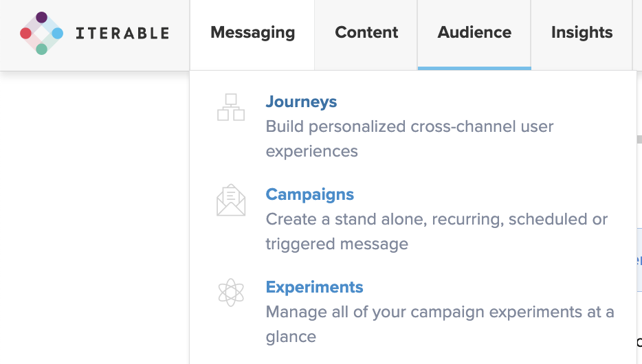Screen dimensions: 642x364
Task: Open the Journeys link
Action: click(x=301, y=102)
